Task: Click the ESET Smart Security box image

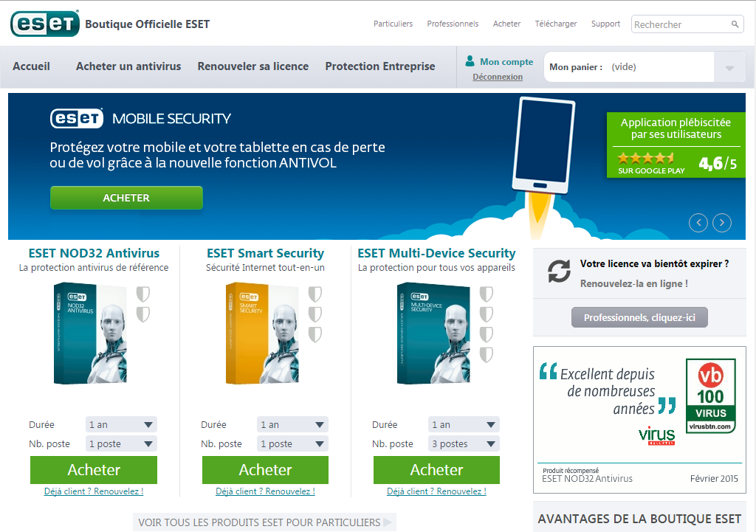Action: coord(262,333)
